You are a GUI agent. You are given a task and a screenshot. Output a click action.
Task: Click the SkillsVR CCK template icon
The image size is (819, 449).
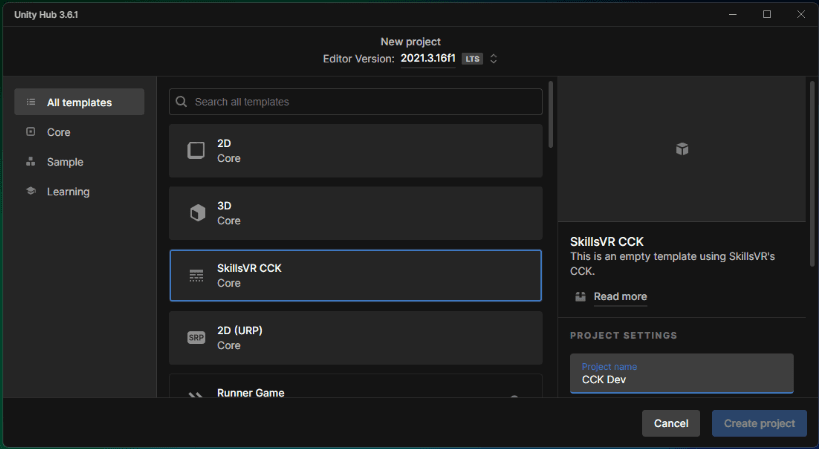click(x=196, y=276)
